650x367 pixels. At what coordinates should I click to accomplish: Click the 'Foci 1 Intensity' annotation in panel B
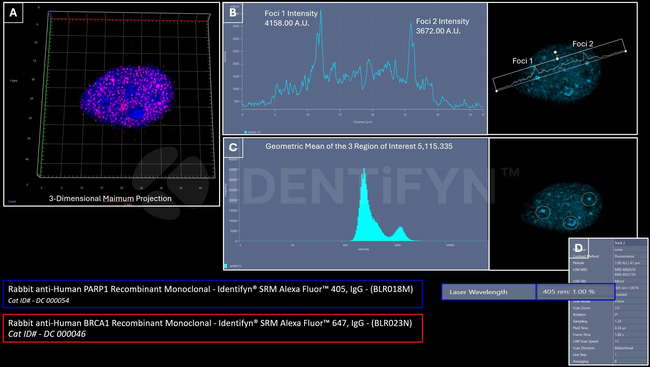pyautogui.click(x=291, y=18)
